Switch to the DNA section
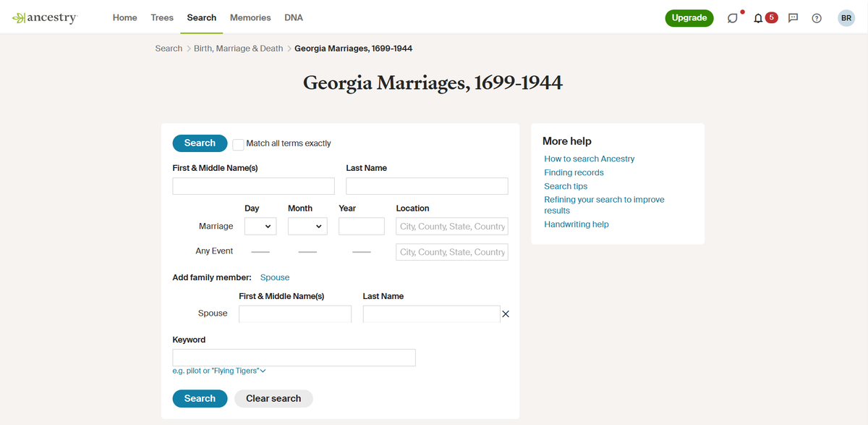This screenshot has height=425, width=868. point(294,17)
